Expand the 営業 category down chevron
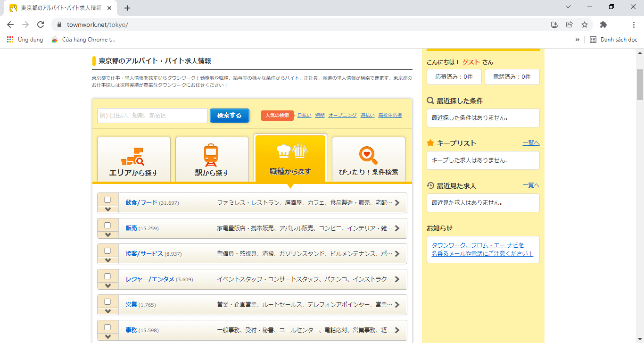The image size is (644, 343). [108, 311]
